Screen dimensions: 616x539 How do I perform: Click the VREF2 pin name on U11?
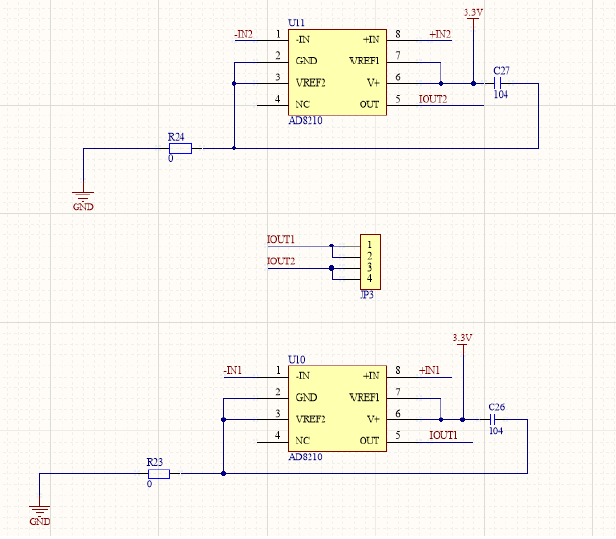(x=310, y=83)
